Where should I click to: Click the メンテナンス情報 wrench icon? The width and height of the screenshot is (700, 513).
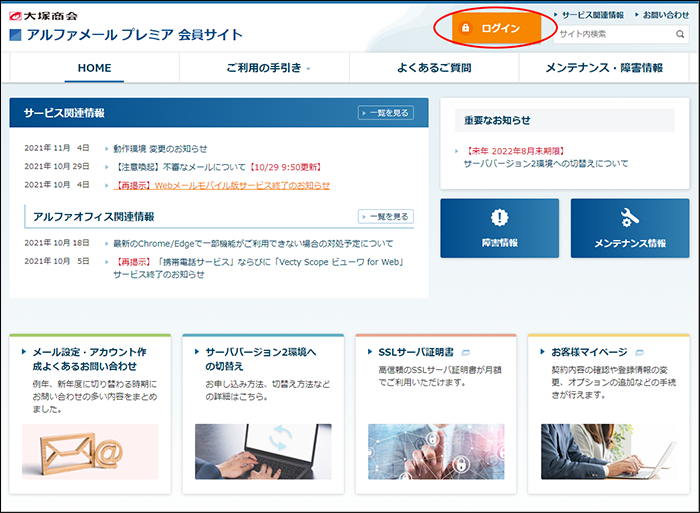(x=629, y=217)
